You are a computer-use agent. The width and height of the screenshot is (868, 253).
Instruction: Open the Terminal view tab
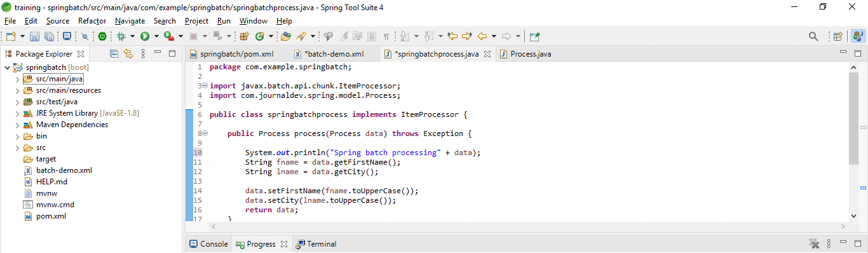point(316,244)
